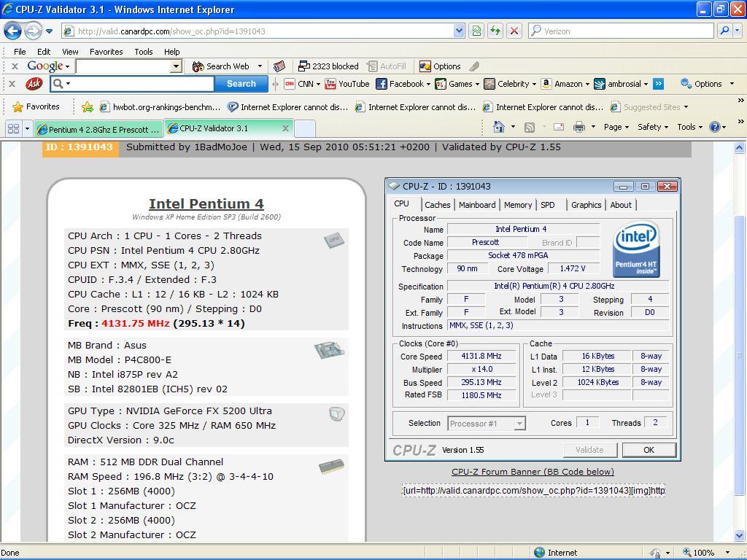Click the 2323 blocked popup blocker button
Screen dimensions: 747x560
[328, 66]
